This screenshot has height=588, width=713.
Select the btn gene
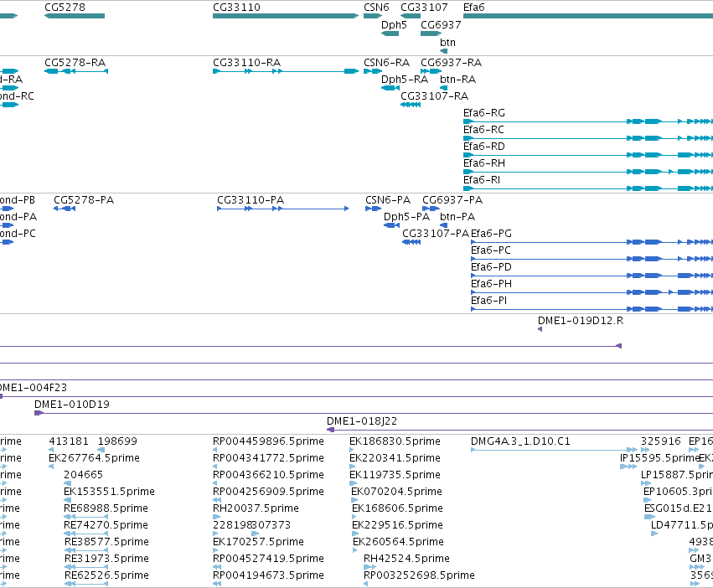444,51
